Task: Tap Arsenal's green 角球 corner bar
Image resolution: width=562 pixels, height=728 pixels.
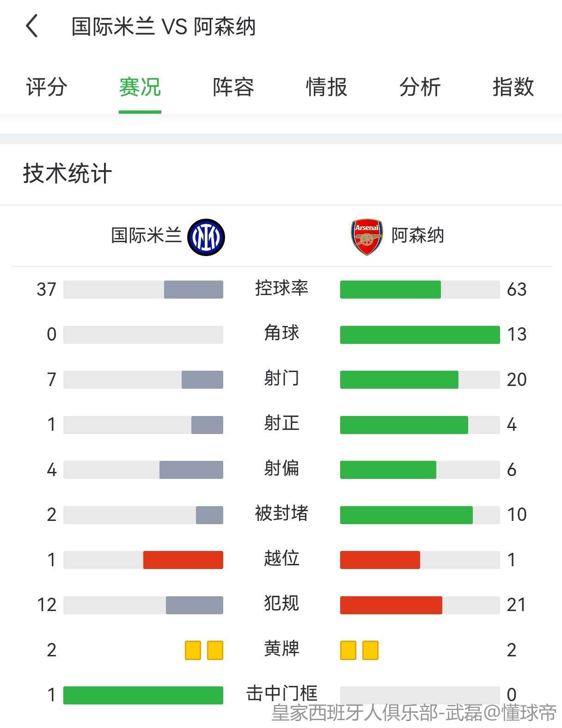Action: pyautogui.click(x=420, y=335)
